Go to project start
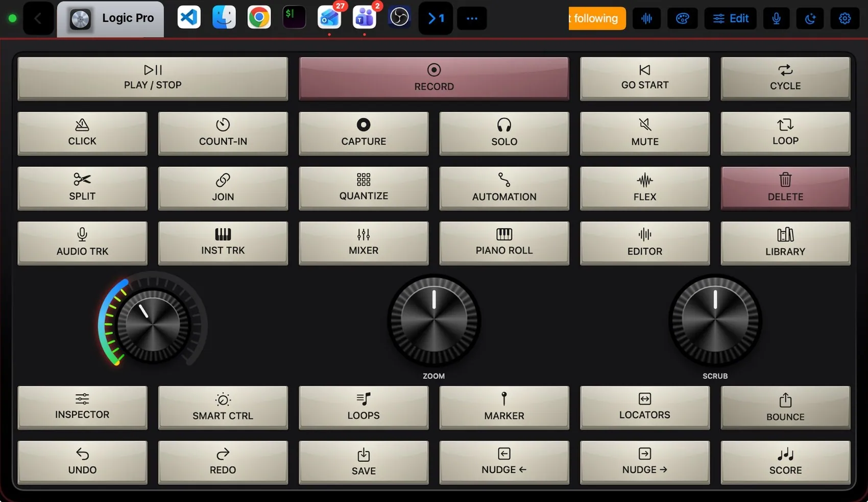Screen dimensions: 868x502 (x=645, y=78)
